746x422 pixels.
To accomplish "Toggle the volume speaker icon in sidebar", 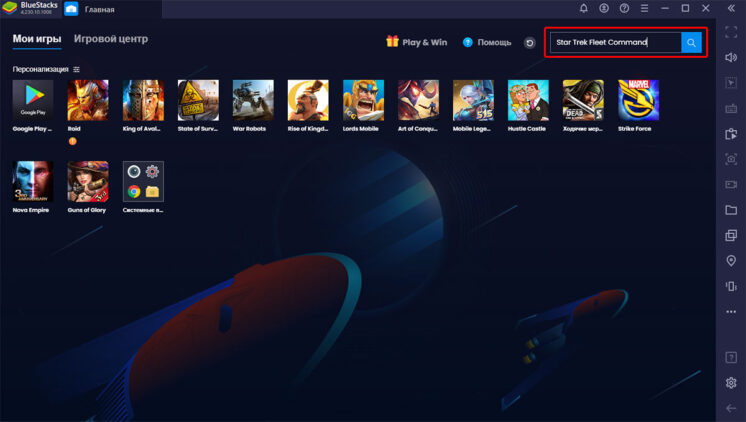I will (731, 57).
